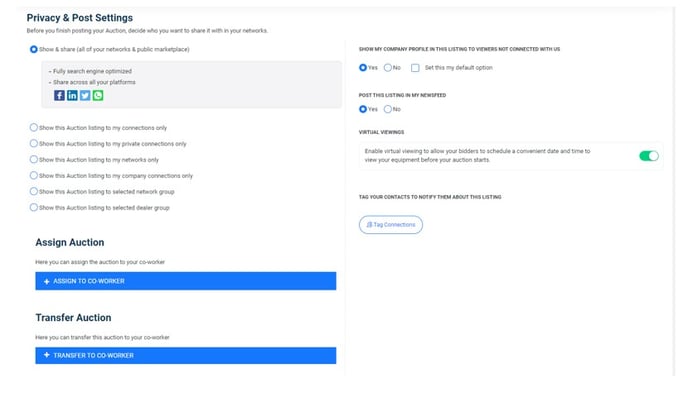Click the Tag Connections button

391,225
